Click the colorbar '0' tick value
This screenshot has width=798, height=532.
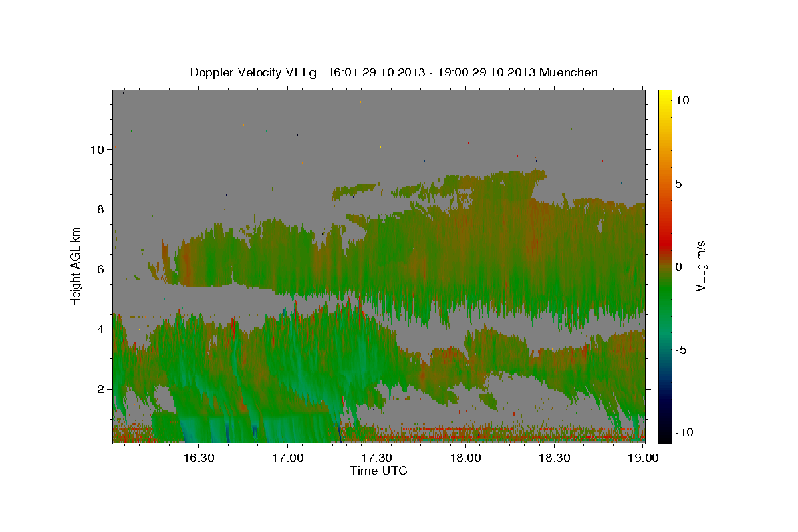click(678, 267)
